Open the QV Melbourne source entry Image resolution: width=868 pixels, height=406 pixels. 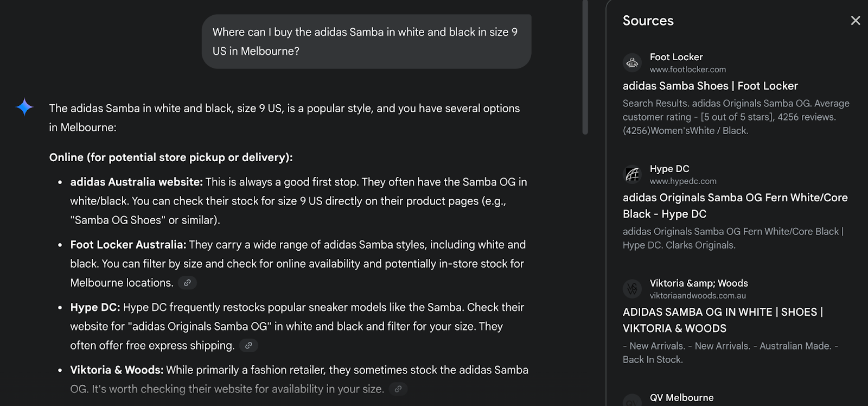[681, 398]
